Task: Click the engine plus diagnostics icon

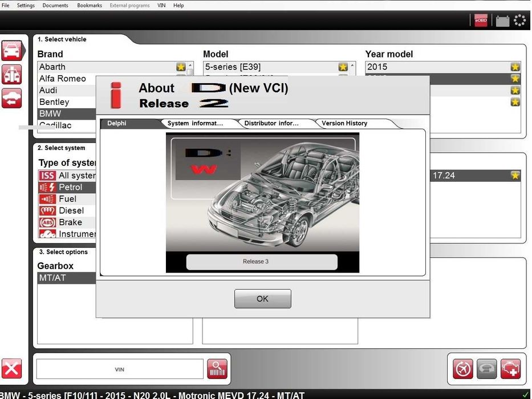Action: (510, 369)
